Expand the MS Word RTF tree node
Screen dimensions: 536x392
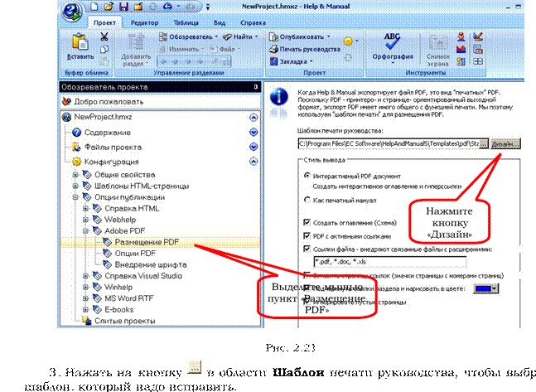point(85,298)
